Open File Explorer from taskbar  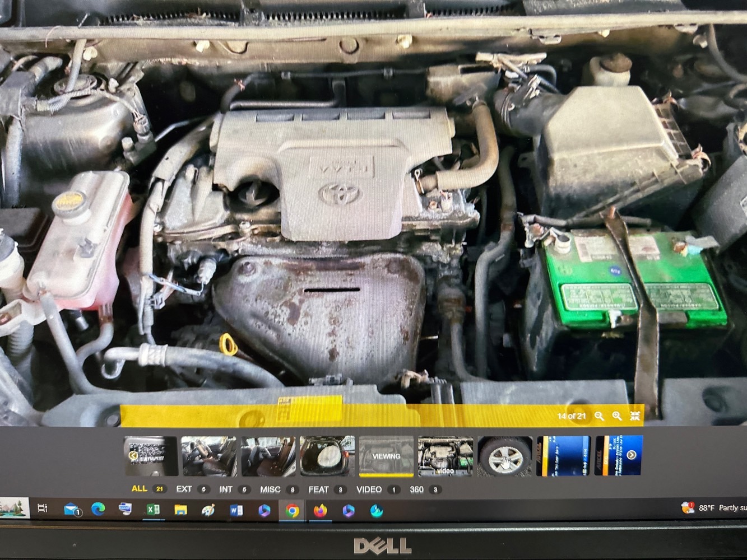click(x=180, y=510)
